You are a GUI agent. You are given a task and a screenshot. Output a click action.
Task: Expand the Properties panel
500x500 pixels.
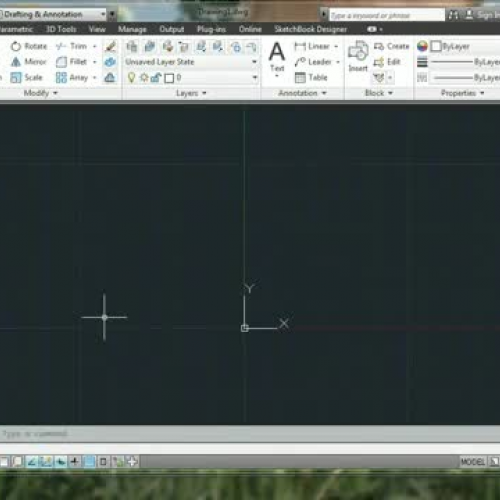tap(462, 93)
